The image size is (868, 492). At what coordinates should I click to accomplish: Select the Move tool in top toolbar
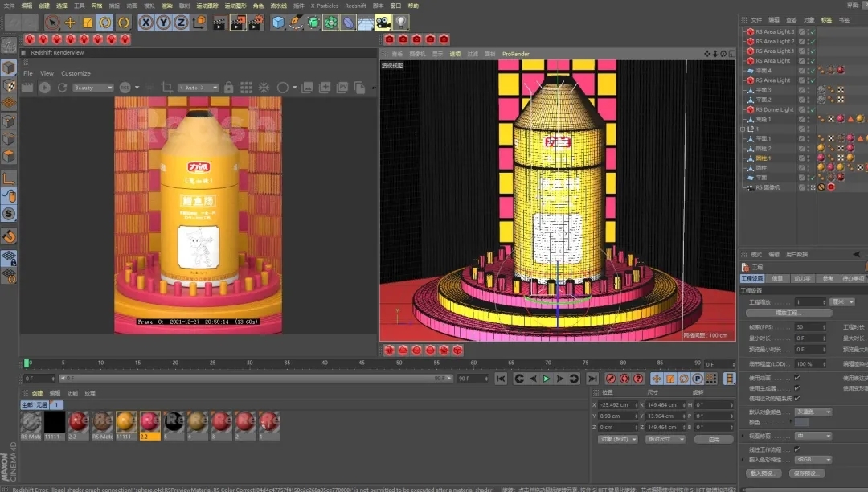[70, 23]
